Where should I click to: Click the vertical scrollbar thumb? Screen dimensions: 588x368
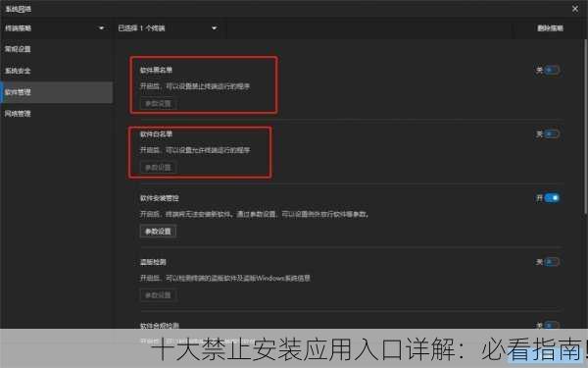(585, 128)
